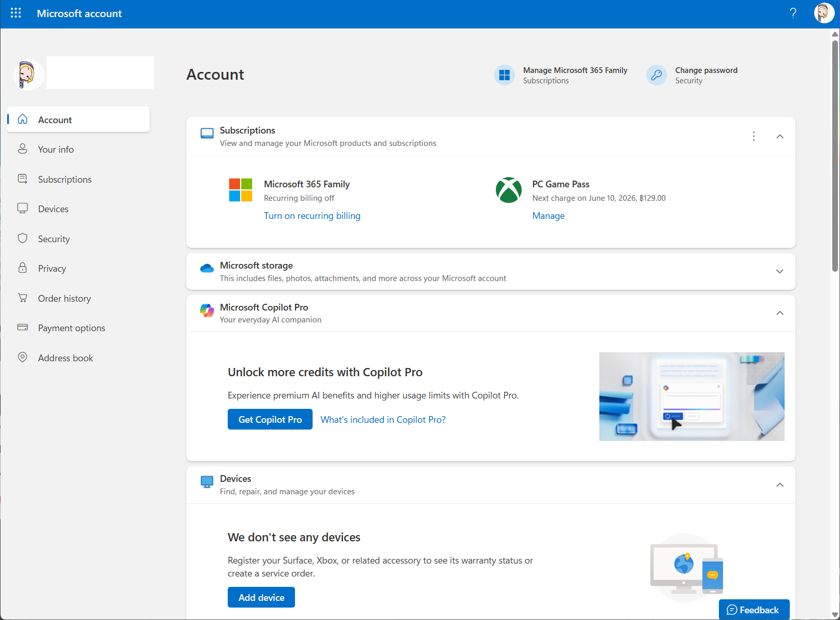The height and width of the screenshot is (620, 840).
Task: Click the Security shield icon in sidebar
Action: click(x=23, y=238)
